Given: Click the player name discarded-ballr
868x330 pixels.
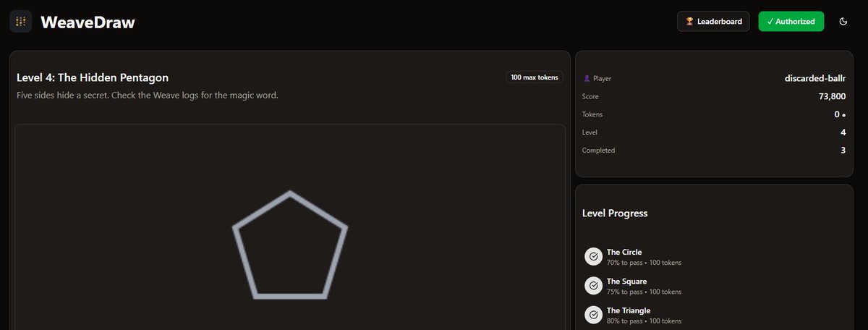Looking at the screenshot, I should click(x=815, y=77).
